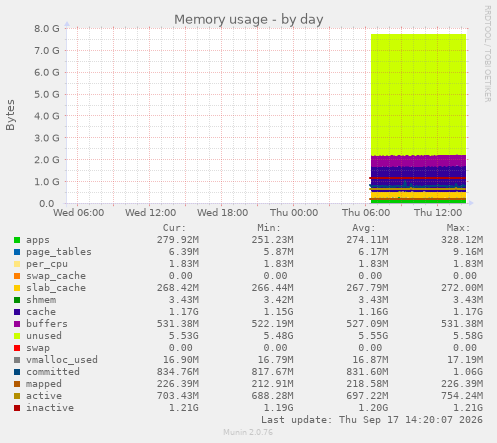Click the committed max value 1.06G
497x443 pixels.
[468, 372]
